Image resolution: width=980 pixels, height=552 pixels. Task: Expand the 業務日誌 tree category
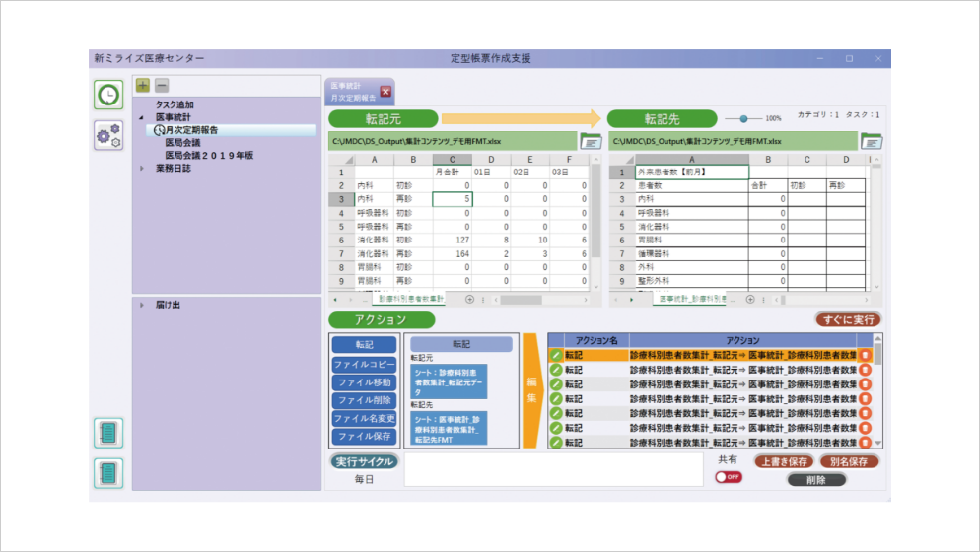tap(141, 169)
